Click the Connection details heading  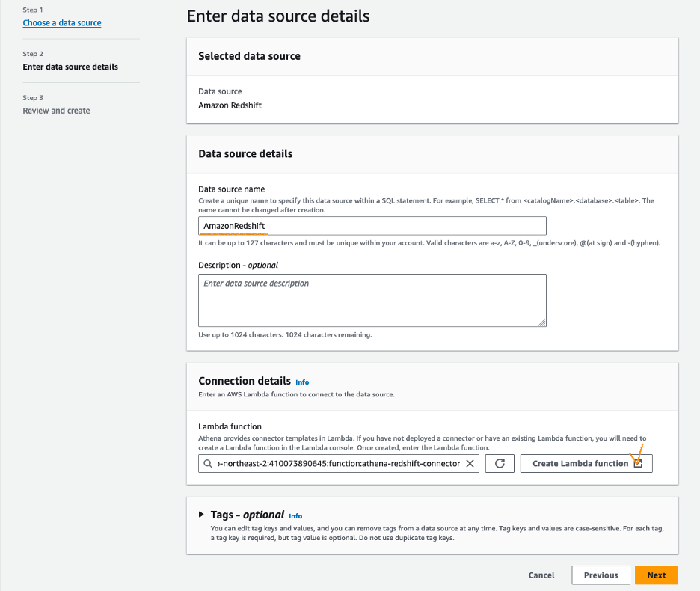click(x=245, y=381)
